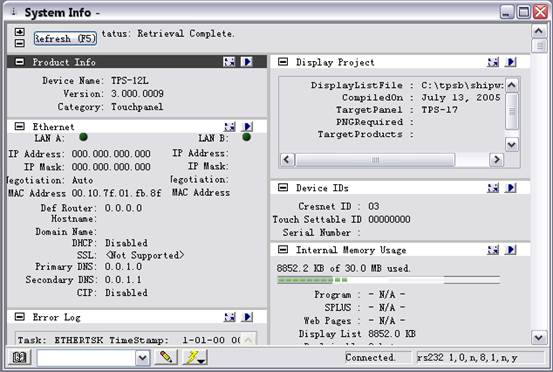Click the Version value 3.000.0009
553x372 pixels.
pos(137,94)
